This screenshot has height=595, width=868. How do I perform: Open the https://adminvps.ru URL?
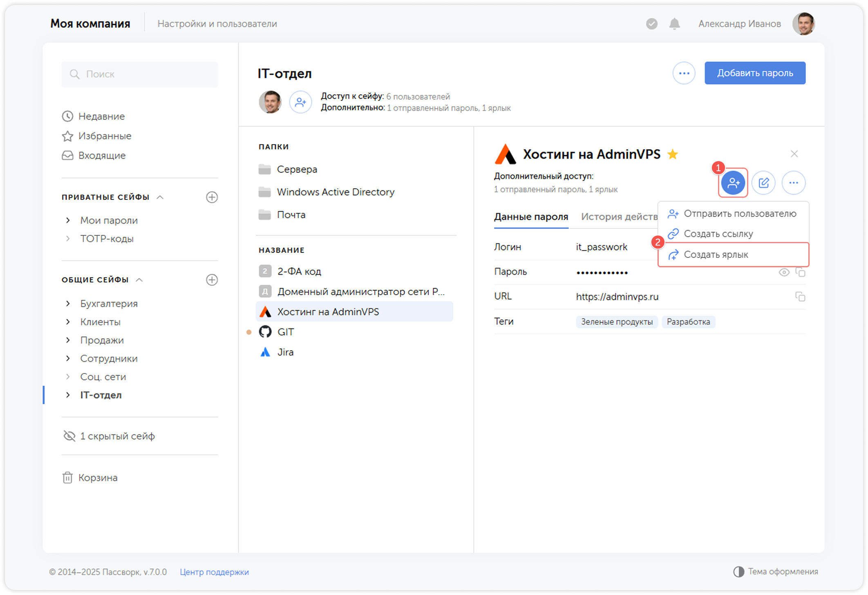617,297
